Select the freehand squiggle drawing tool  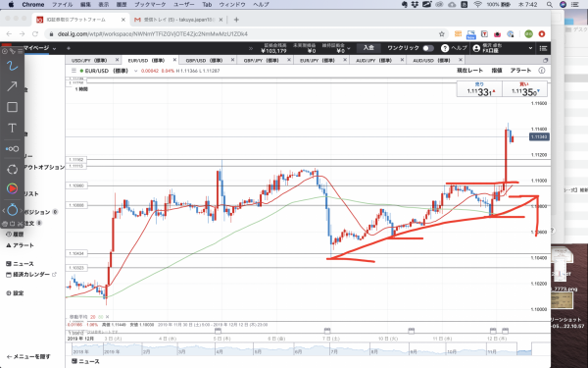tap(12, 66)
